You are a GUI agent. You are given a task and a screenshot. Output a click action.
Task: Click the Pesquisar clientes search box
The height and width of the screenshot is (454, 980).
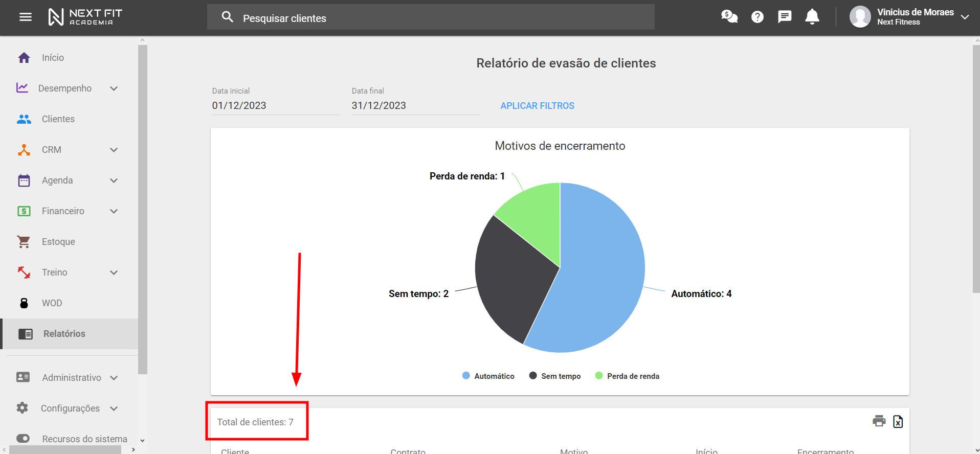point(431,17)
